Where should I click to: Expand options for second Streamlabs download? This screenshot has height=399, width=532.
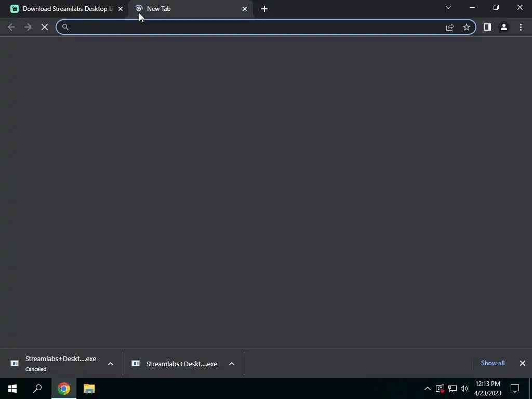(232, 364)
